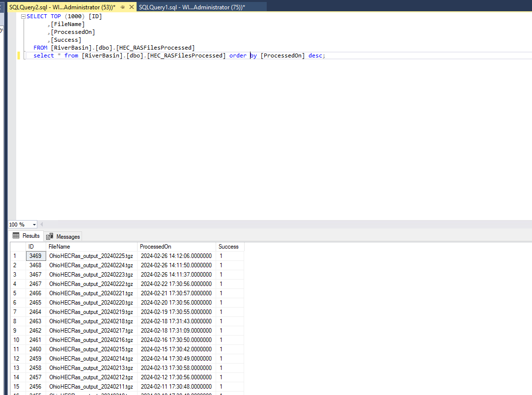The image size is (532, 395).
Task: Click the ID column header
Action: coord(36,247)
